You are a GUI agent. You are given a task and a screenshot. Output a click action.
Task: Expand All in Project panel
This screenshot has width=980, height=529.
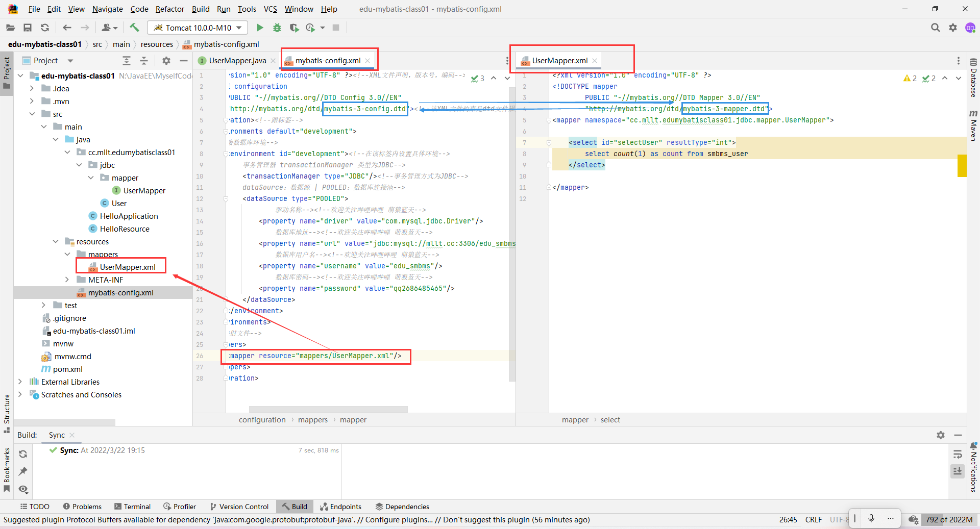[x=127, y=61]
